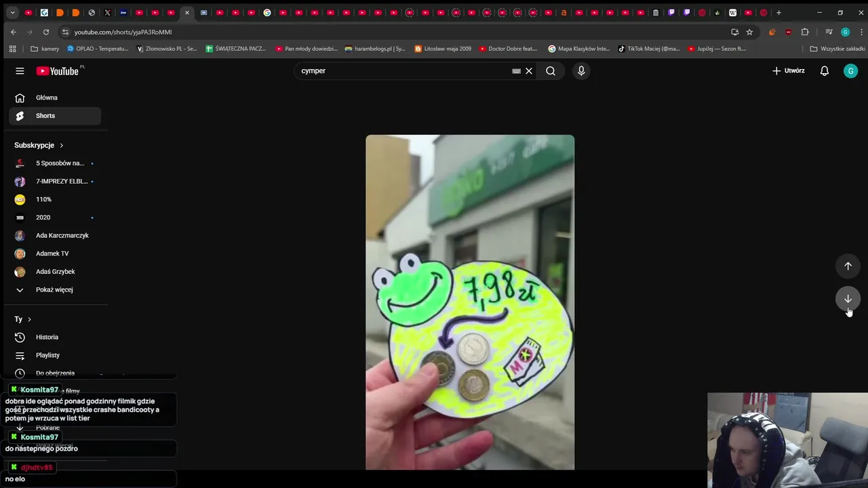Open Ada Karczmarczyk channel
This screenshot has height=488, width=868.
[55, 235]
